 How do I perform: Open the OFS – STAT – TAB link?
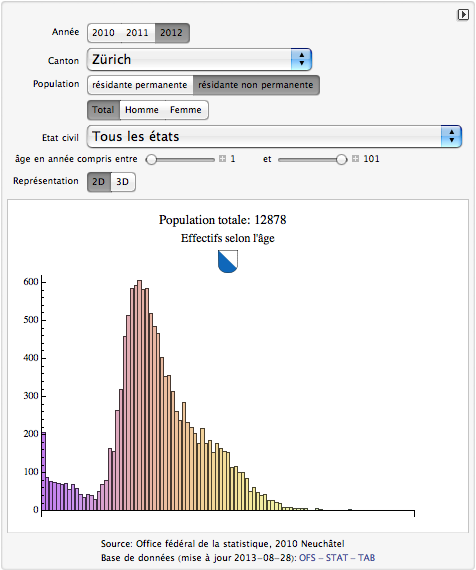(x=337, y=558)
